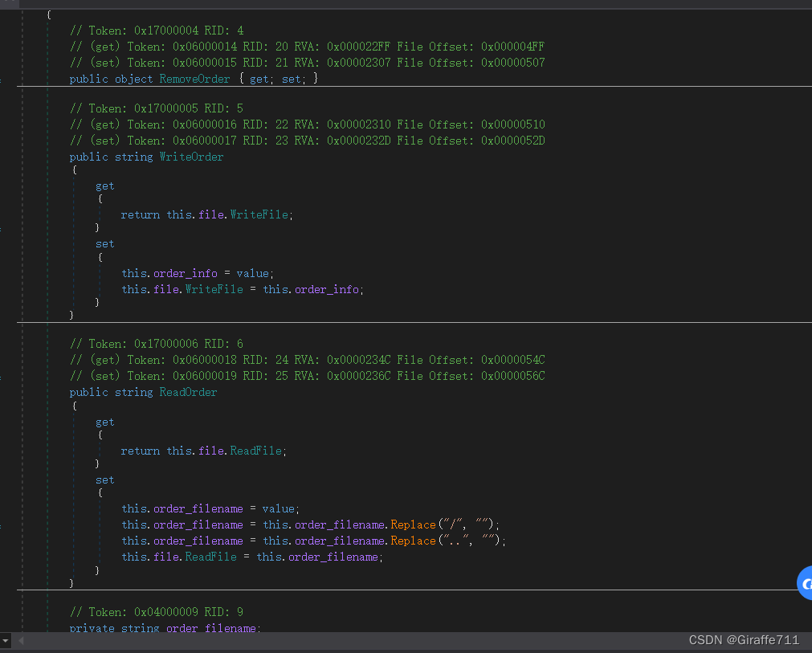
Task: Click the get accessor of WriteOrder
Action: click(x=105, y=186)
